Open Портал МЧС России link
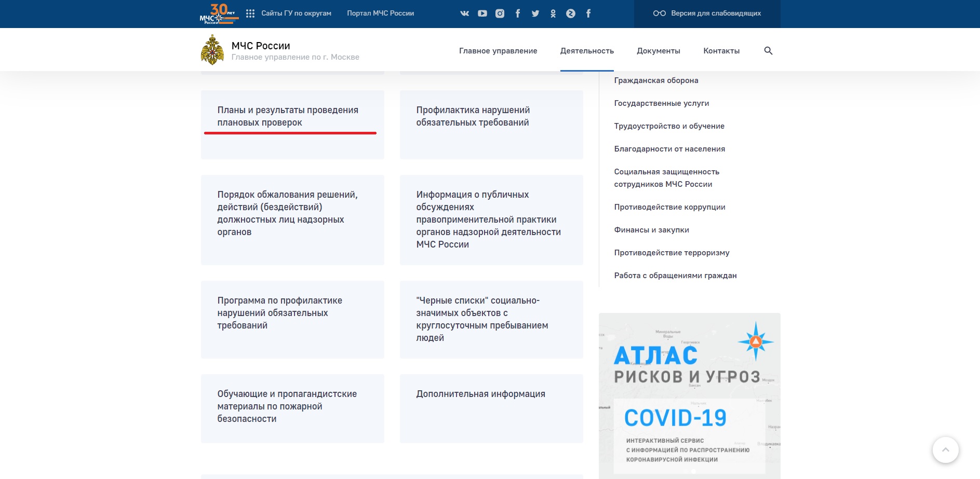 381,13
